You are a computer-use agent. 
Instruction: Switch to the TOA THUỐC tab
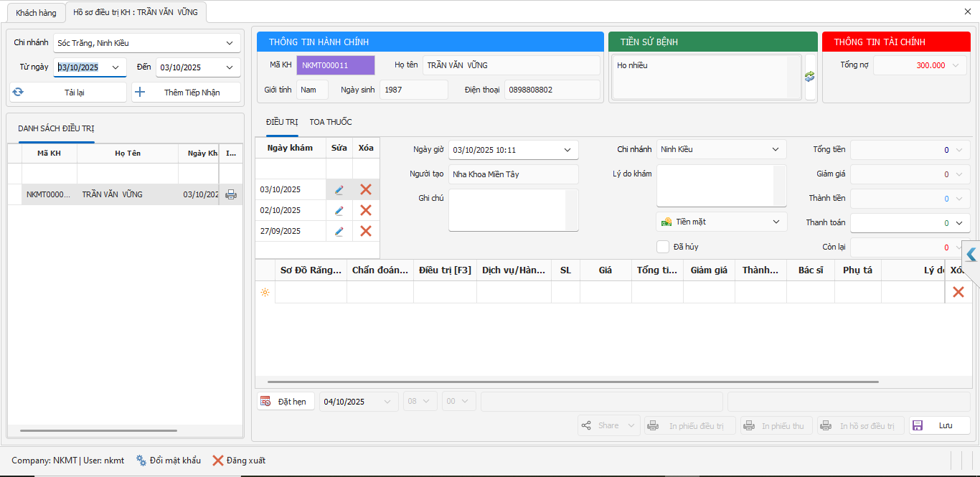click(x=331, y=122)
